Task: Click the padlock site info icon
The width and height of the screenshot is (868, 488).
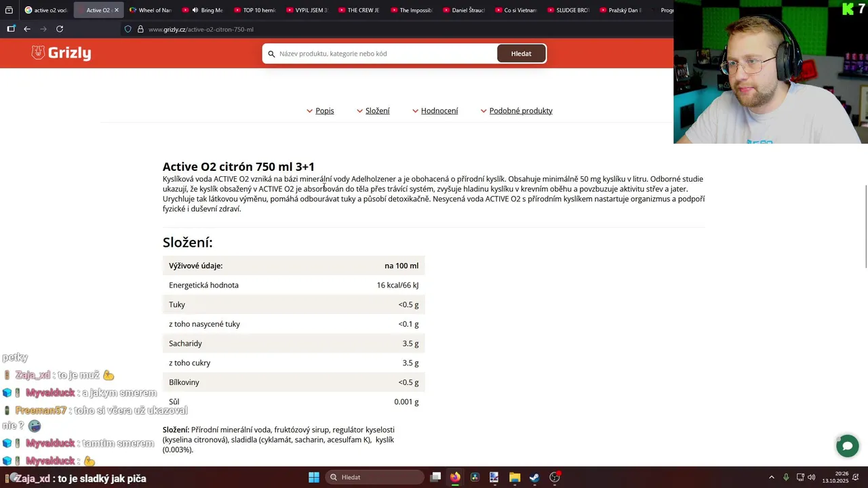Action: pos(140,29)
